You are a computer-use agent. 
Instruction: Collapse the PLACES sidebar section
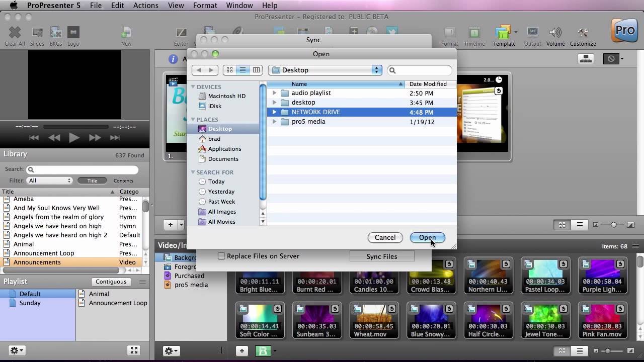pos(193,120)
